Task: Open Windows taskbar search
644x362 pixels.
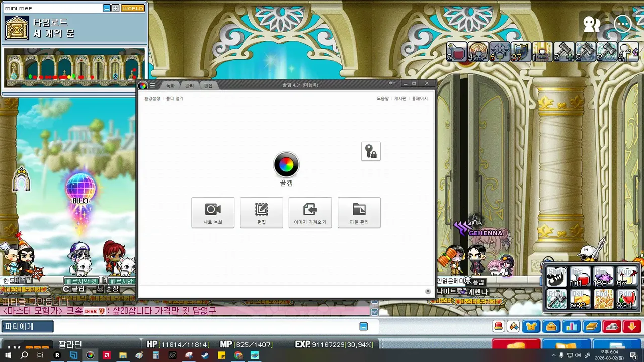Action: point(24,355)
